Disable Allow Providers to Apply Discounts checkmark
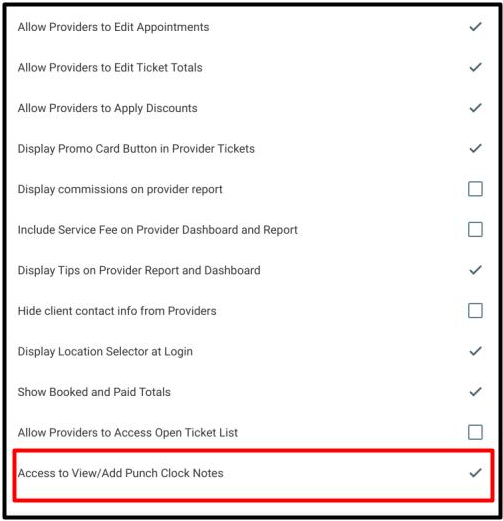The image size is (503, 521). (x=475, y=108)
